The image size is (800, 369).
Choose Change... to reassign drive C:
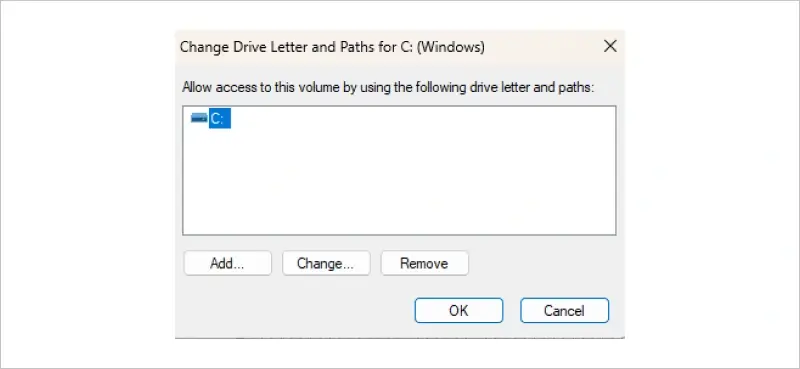[x=326, y=263]
